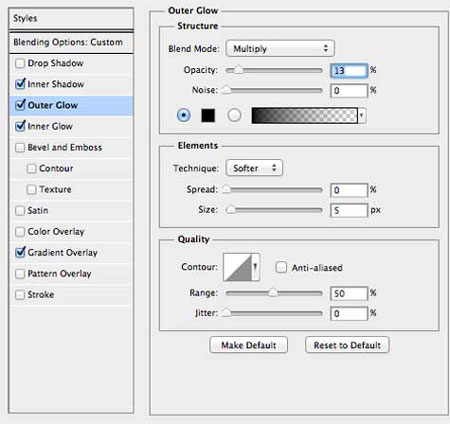
Task: Click the Size value input field
Action: [349, 210]
